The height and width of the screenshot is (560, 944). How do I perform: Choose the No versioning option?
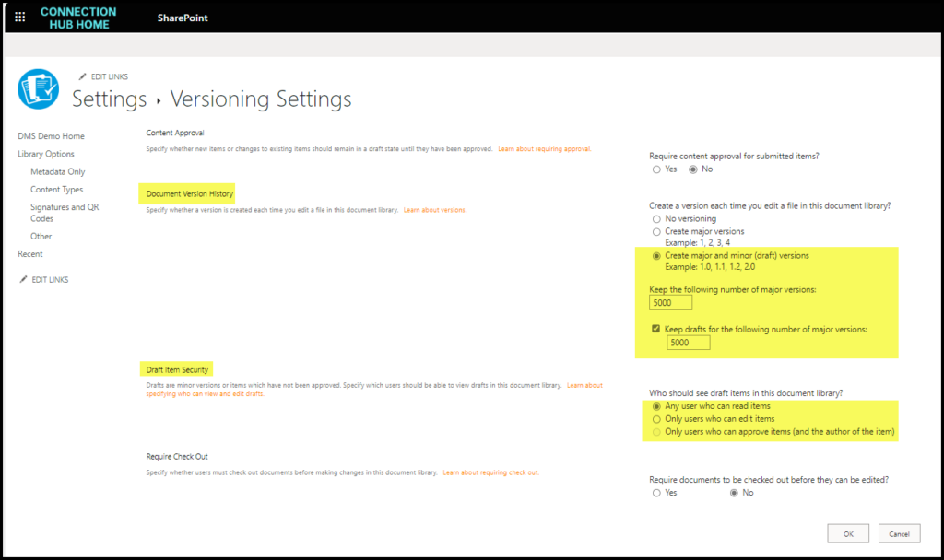(656, 219)
